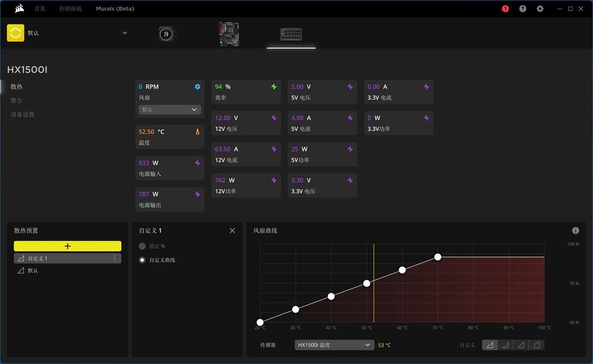Select the power supply device thumbnail
This screenshot has width=593, height=364.
291,34
